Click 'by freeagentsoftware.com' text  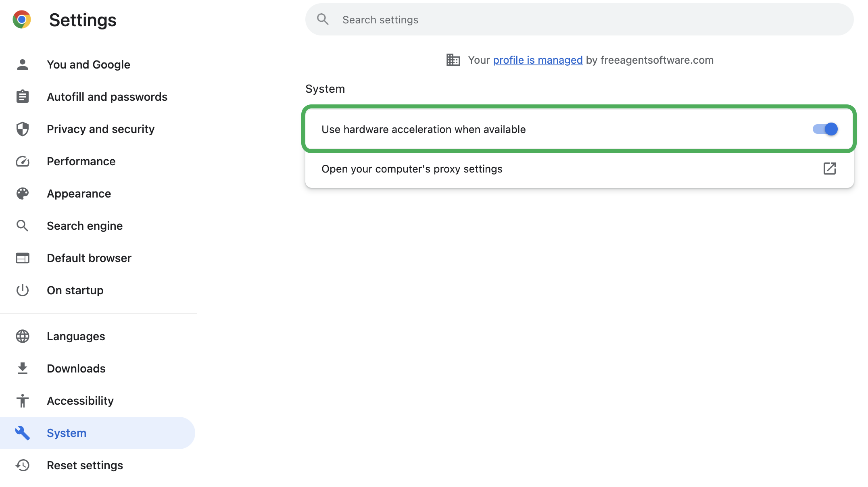649,60
